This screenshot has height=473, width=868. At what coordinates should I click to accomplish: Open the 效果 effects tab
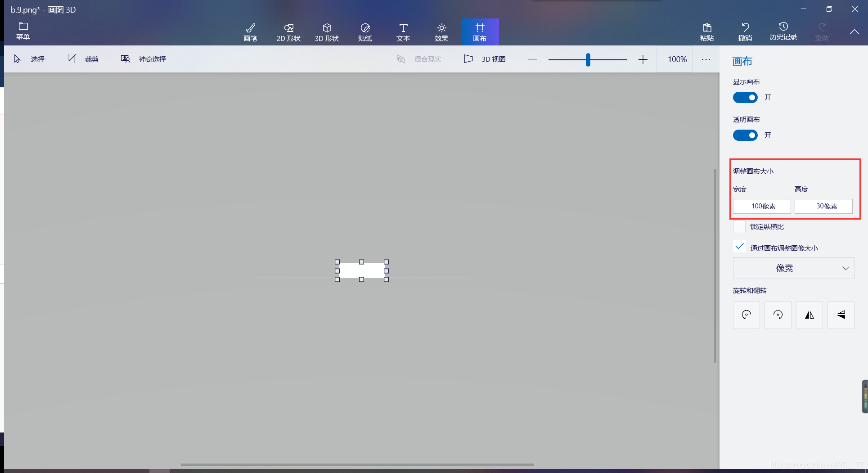[x=441, y=32]
